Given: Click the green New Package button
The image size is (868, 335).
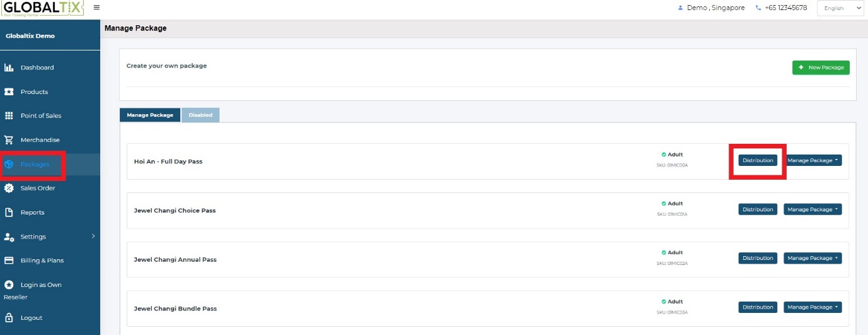Looking at the screenshot, I should tap(821, 68).
